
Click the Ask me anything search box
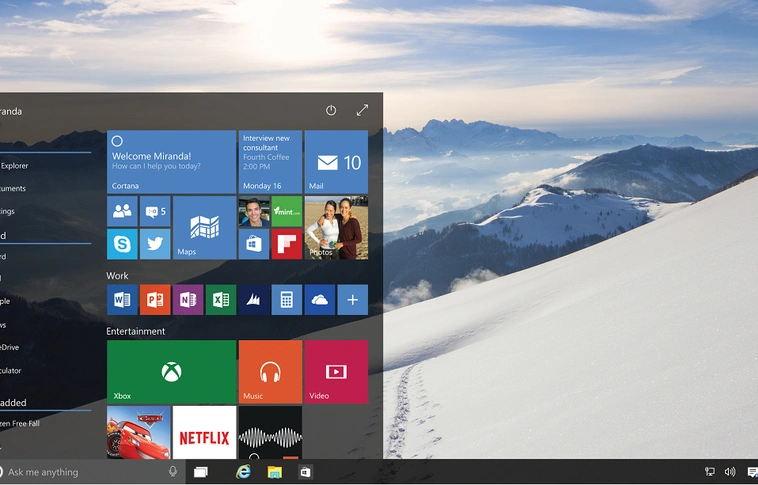(x=92, y=472)
